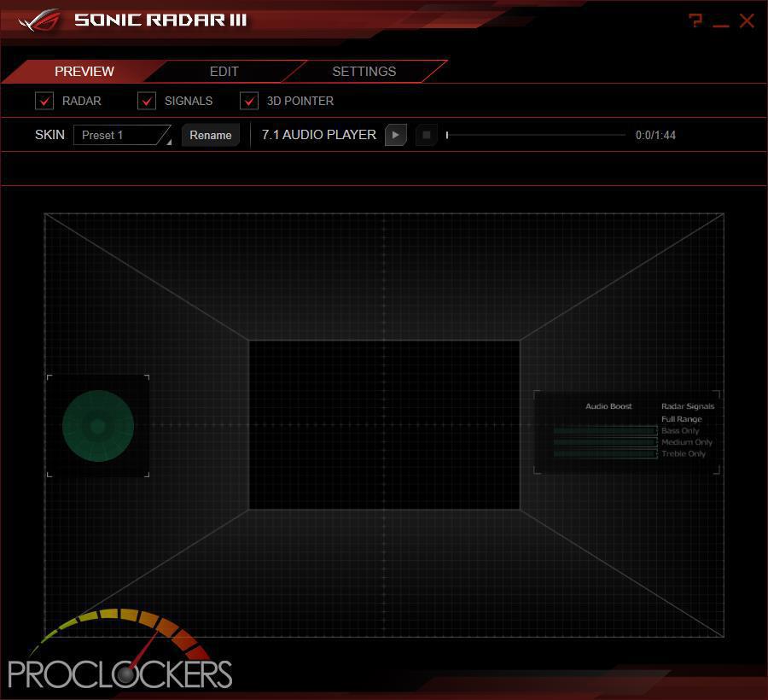Switch to the PREVIEW tab
The width and height of the screenshot is (768, 700).
pyautogui.click(x=84, y=72)
